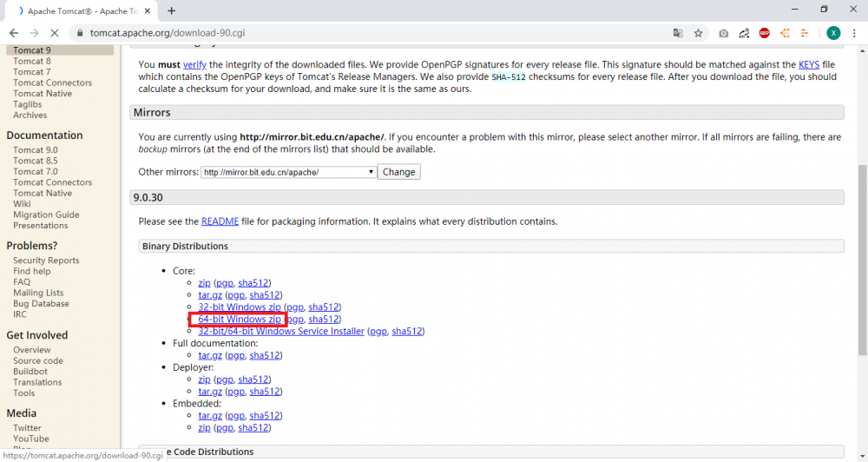Select the Apache Tomcat browser tab

coord(83,11)
